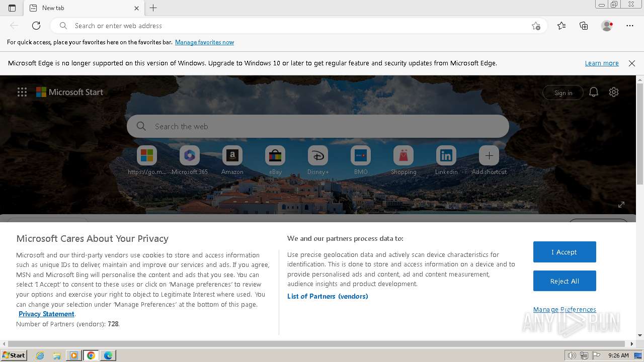Click the Microsoft Start logo
Image resolution: width=644 pixels, height=362 pixels.
tap(69, 92)
